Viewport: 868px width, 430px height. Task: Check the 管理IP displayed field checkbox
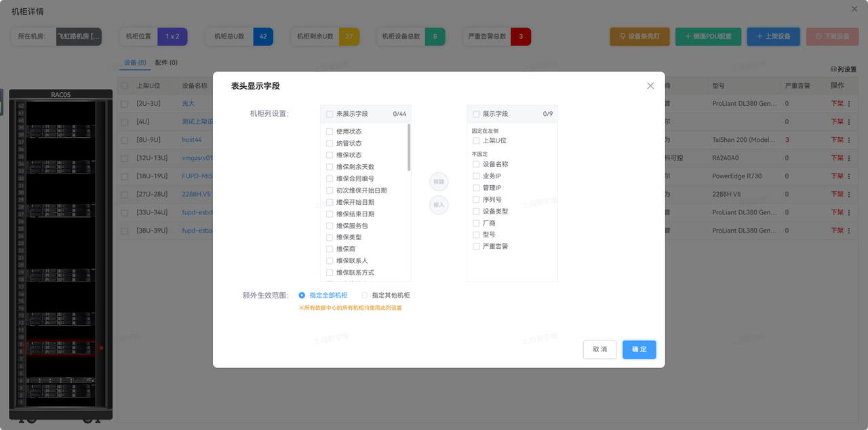476,188
